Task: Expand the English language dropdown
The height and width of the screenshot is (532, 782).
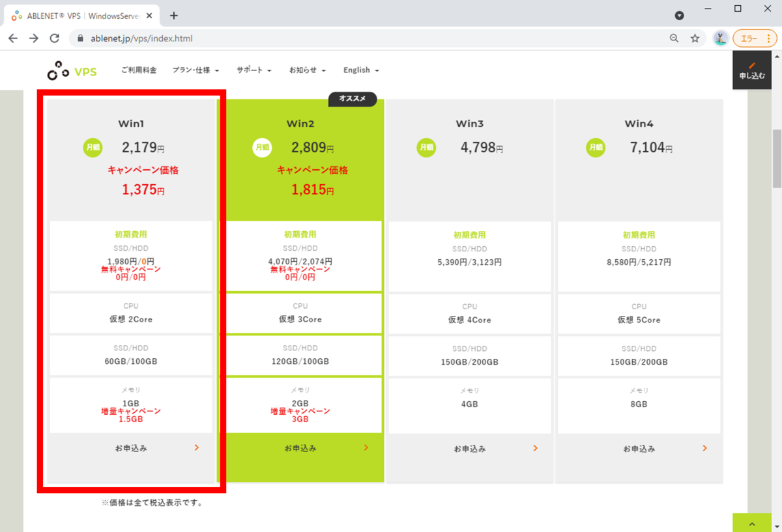Action: [x=361, y=70]
